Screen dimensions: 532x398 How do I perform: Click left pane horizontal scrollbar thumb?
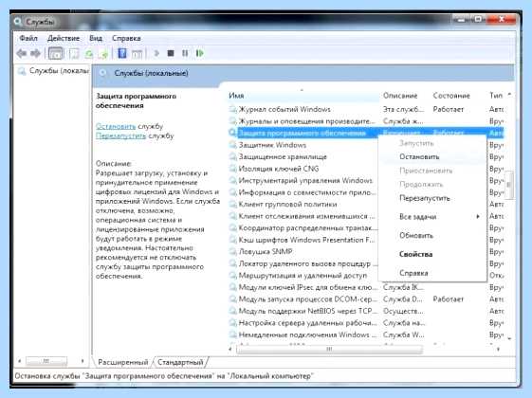(x=46, y=361)
